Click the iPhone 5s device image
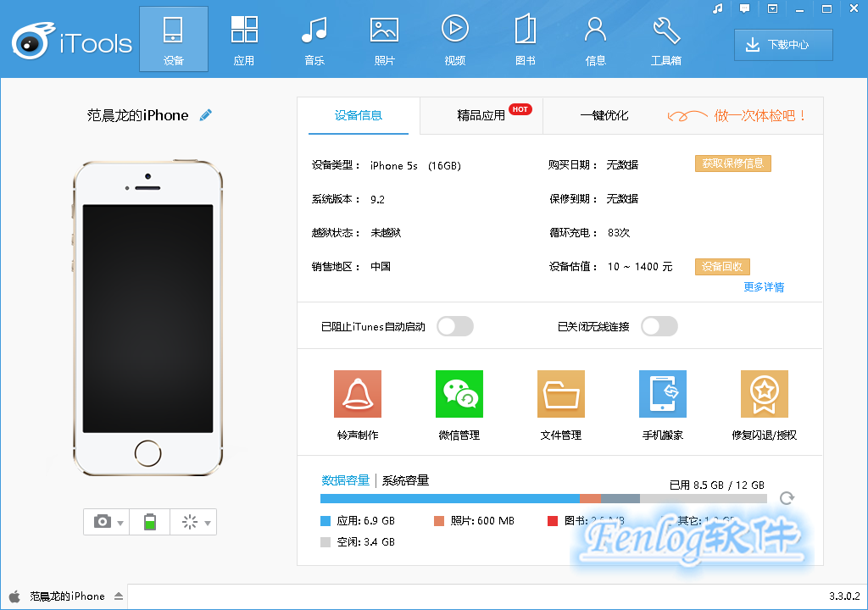The width and height of the screenshot is (868, 610). (x=147, y=319)
